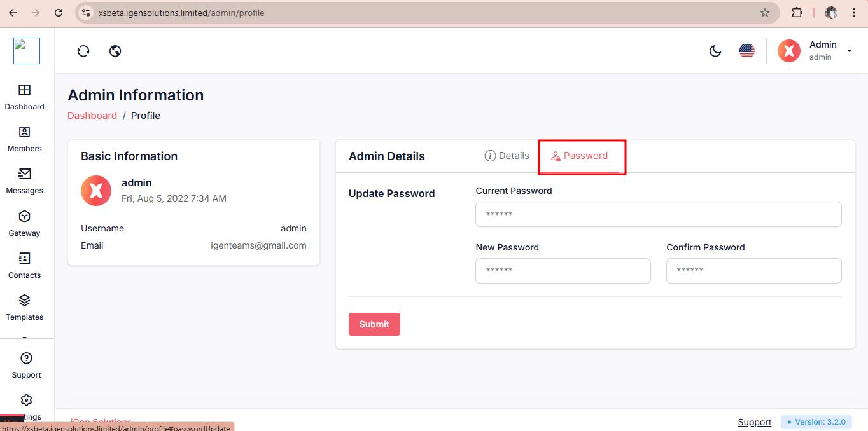Image resolution: width=868 pixels, height=431 pixels.
Task: Select the Gateway sidebar icon
Action: tap(24, 217)
